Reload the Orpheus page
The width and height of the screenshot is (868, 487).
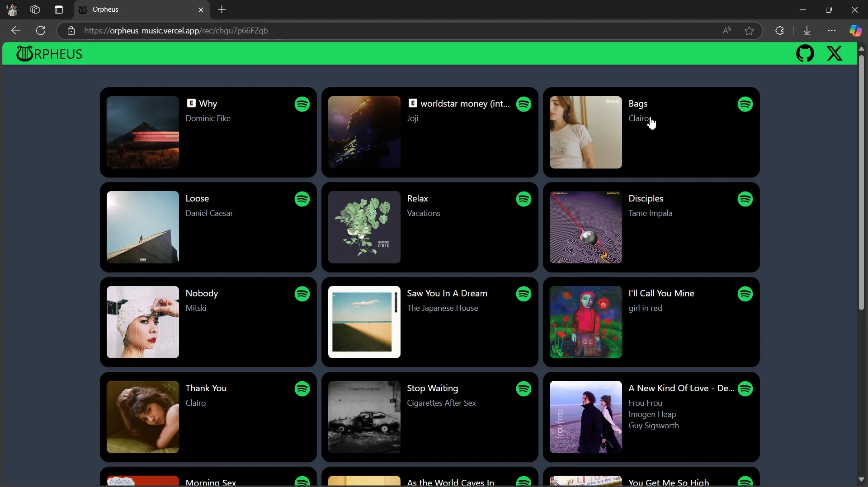[x=40, y=30]
